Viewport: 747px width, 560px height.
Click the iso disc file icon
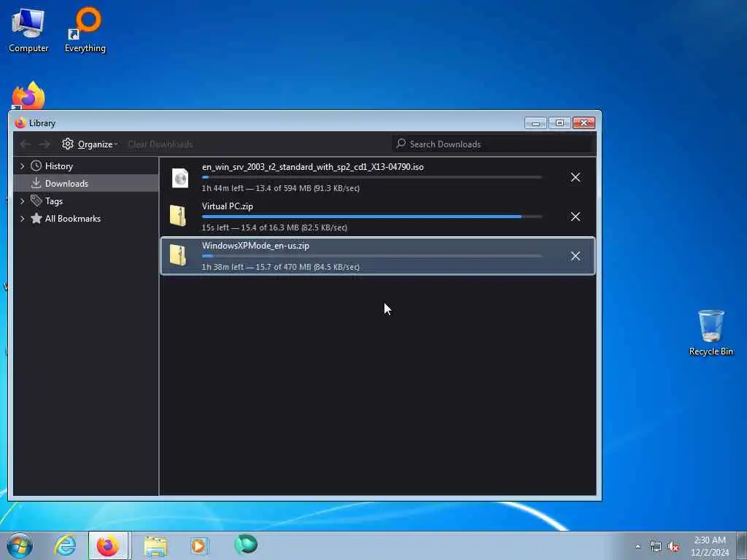tap(180, 178)
